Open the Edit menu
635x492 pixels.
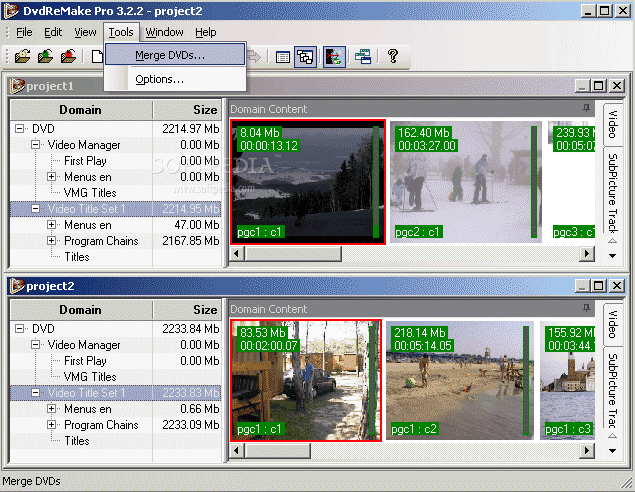[x=53, y=32]
